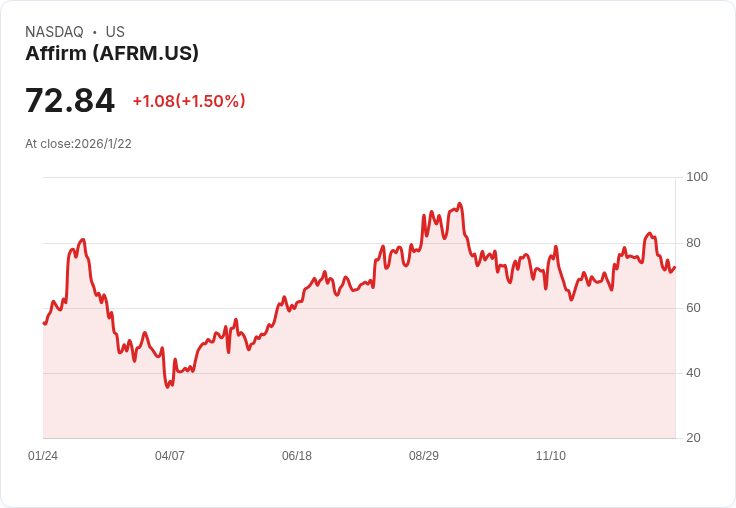The height and width of the screenshot is (508, 736).
Task: Select the 01/24 date on the x-axis
Action: [x=43, y=456]
